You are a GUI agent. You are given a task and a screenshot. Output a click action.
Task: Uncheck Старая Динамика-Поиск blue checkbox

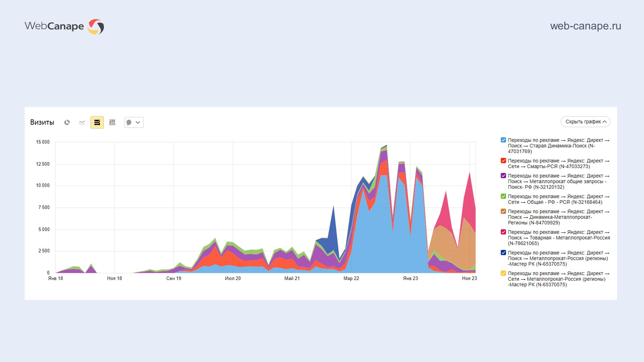coord(503,140)
